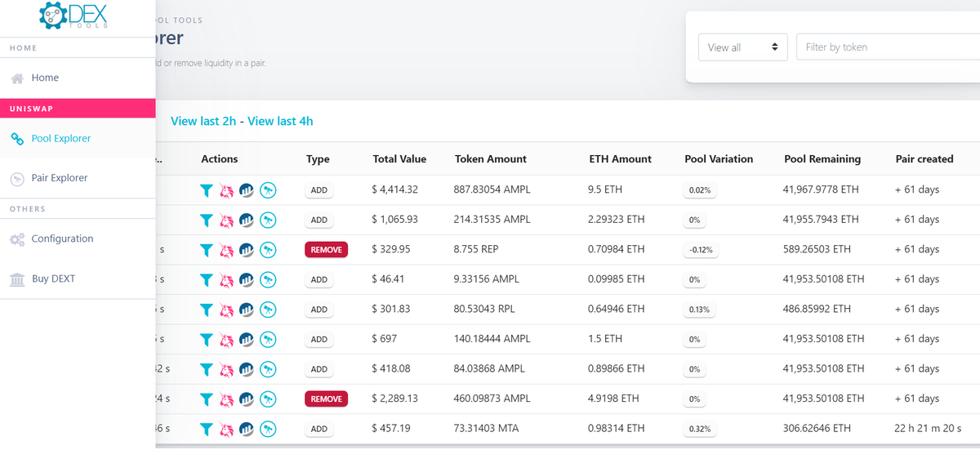This screenshot has height=468, width=980.
Task: Chart icon in the 73.31403 MTA row
Action: click(x=247, y=429)
